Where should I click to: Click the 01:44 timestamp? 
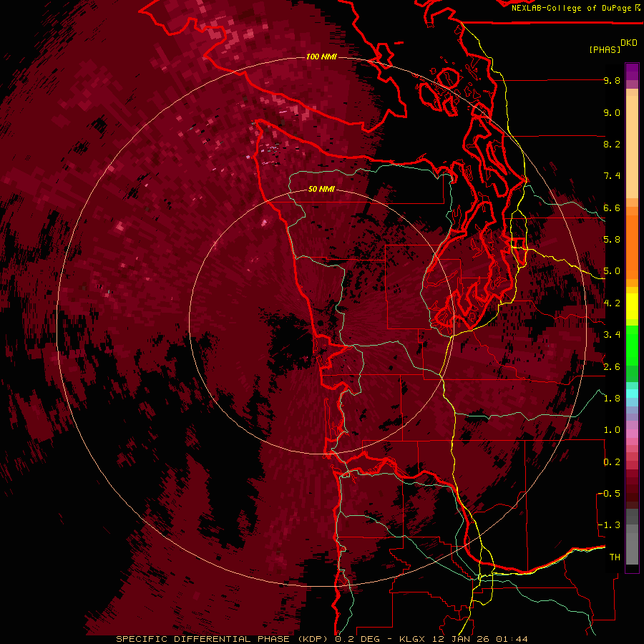coord(512,639)
